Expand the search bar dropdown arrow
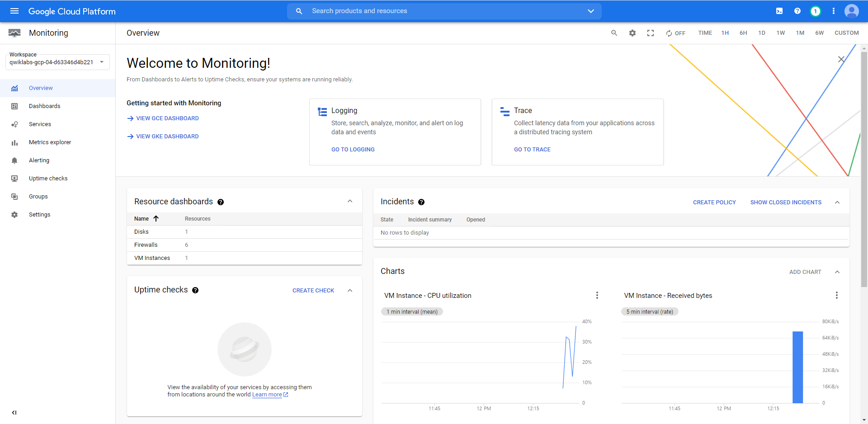 tap(591, 11)
